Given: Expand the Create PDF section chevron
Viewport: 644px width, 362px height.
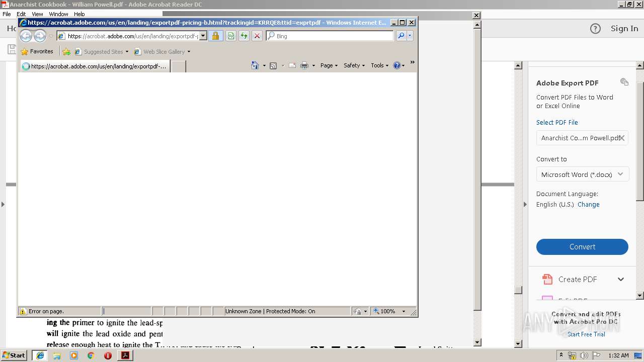Looking at the screenshot, I should pos(621,279).
